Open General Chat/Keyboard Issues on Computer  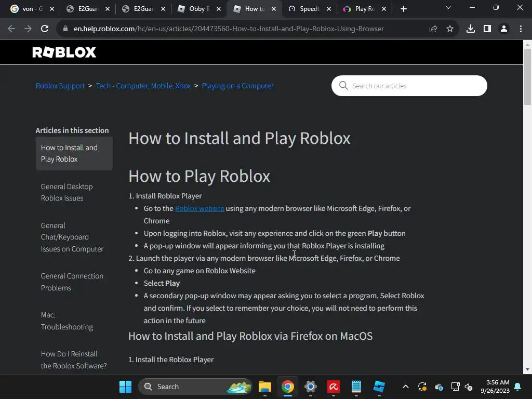[x=72, y=237]
